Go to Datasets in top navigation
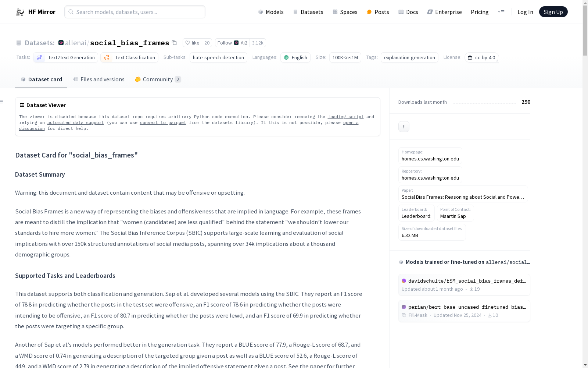 click(x=308, y=12)
